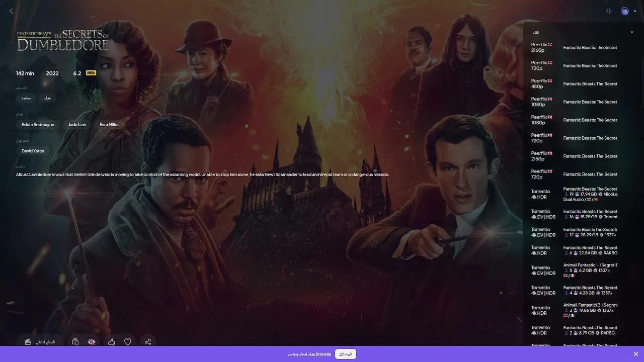Click the Albus Dumbledore summary text
This screenshot has width=644, height=362.
203,174
